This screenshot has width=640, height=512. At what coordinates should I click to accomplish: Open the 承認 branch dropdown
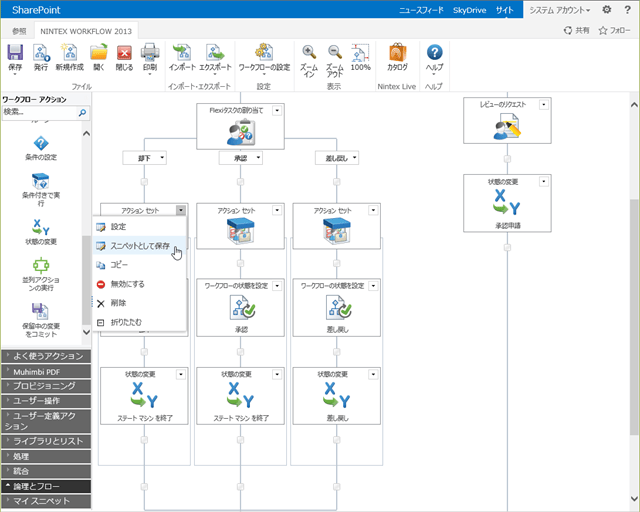(258, 158)
